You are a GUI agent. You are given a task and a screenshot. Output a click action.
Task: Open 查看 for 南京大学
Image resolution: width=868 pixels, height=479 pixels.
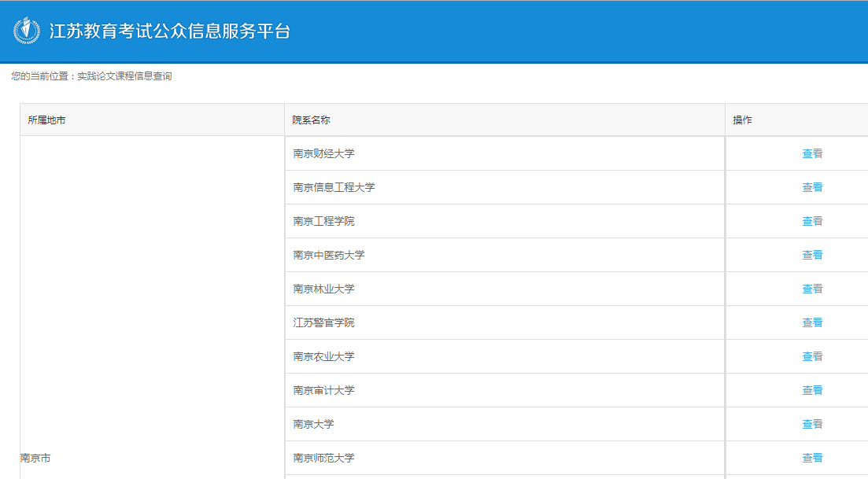pos(812,424)
